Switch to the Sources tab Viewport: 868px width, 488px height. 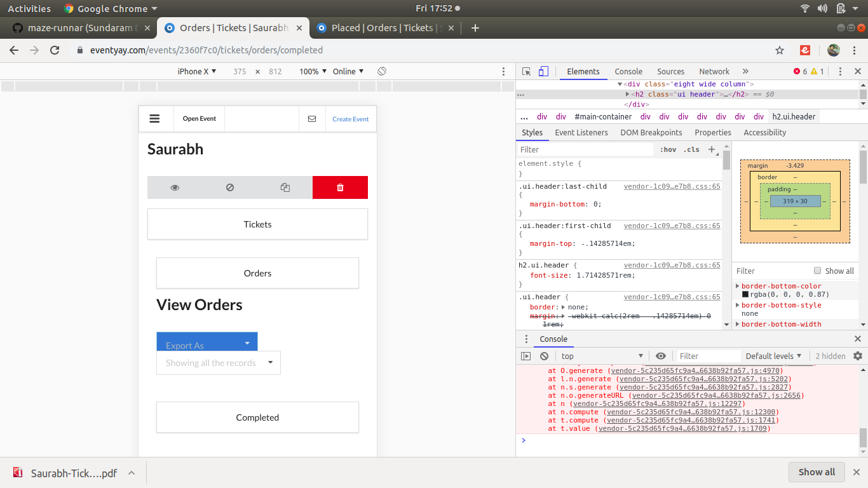(670, 72)
